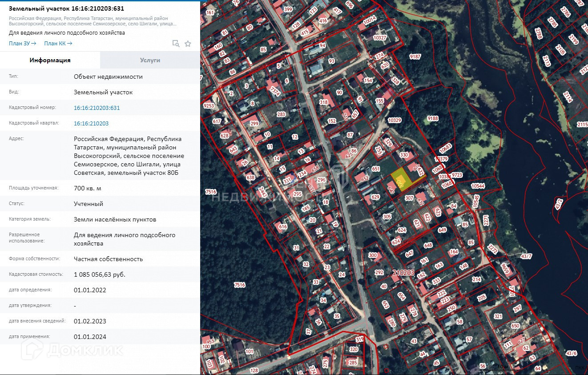Click parcel label 9188 on the map

point(432,118)
